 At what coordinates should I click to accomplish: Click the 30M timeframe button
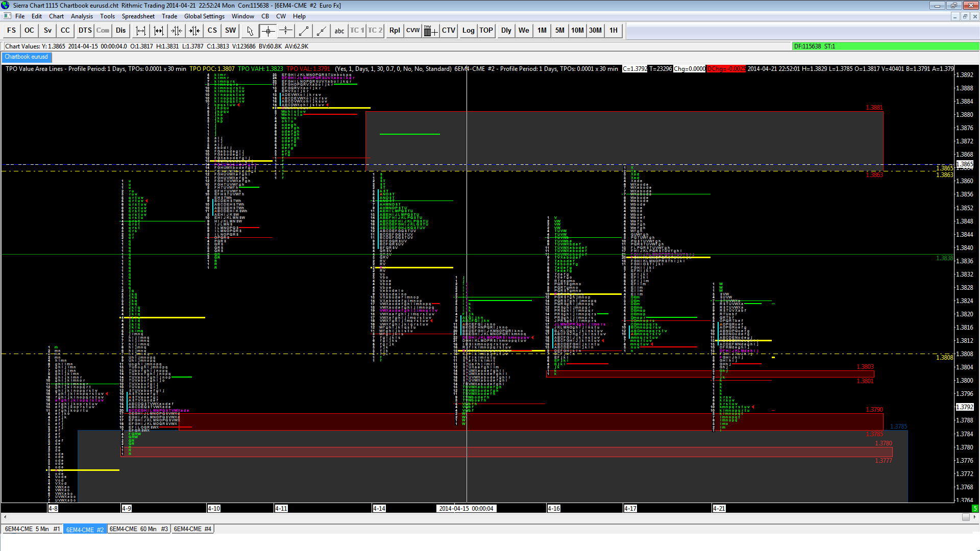click(x=595, y=31)
